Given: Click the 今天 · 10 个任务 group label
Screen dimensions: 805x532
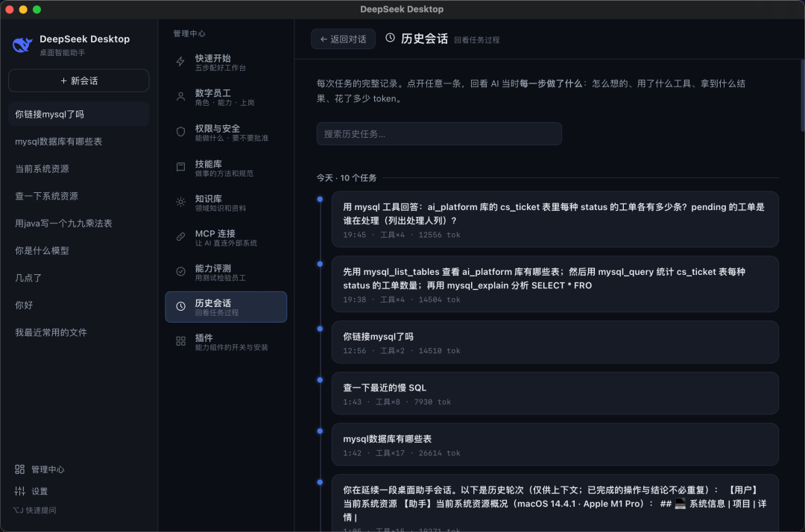Looking at the screenshot, I should [347, 178].
